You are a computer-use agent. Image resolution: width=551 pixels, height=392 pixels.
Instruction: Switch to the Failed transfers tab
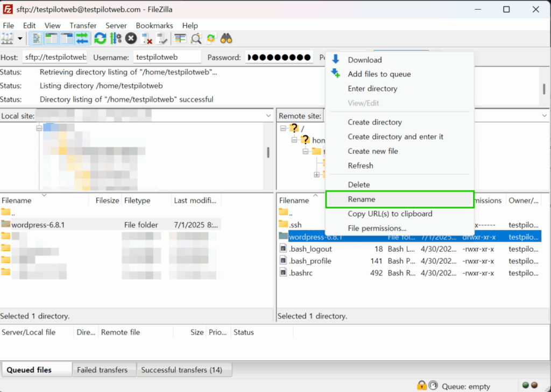point(102,370)
